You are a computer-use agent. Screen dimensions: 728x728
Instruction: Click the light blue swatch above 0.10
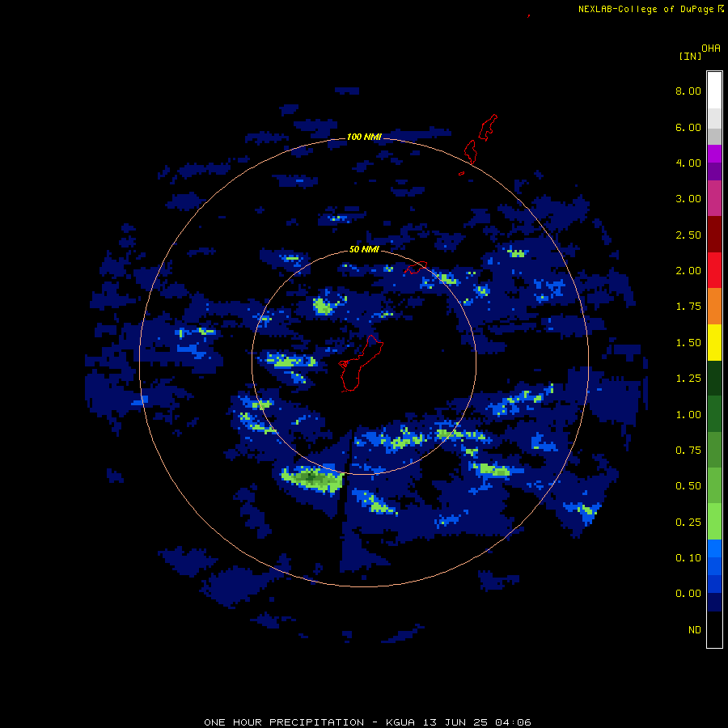pyautogui.click(x=714, y=548)
